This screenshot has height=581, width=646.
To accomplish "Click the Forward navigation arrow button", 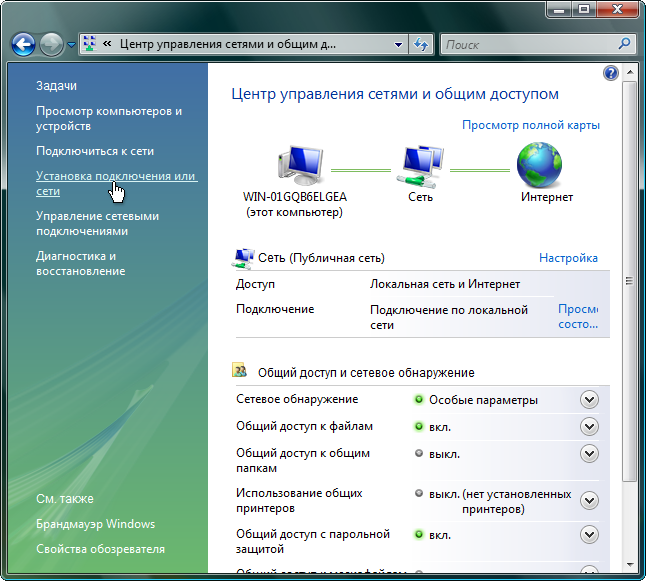I will click(51, 44).
